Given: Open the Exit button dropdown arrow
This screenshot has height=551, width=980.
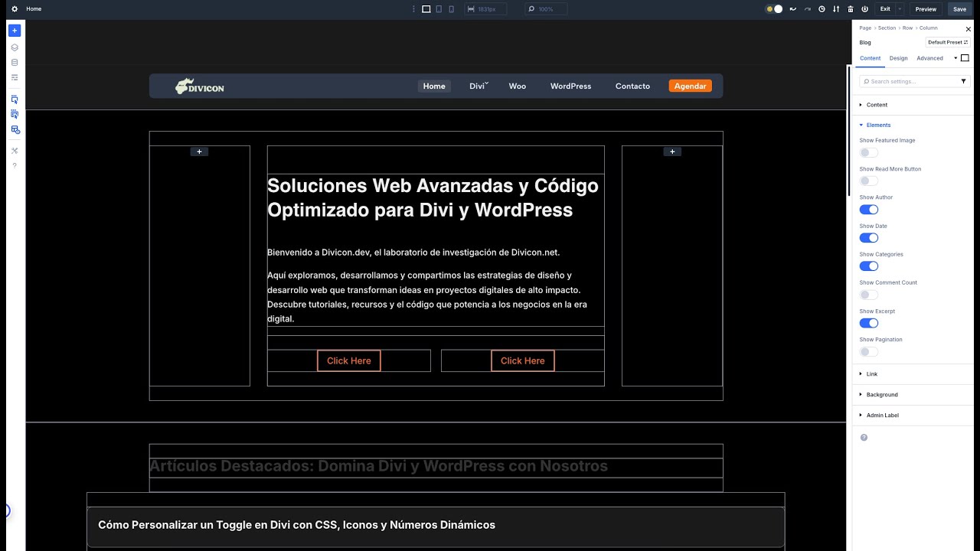Looking at the screenshot, I should pyautogui.click(x=900, y=9).
